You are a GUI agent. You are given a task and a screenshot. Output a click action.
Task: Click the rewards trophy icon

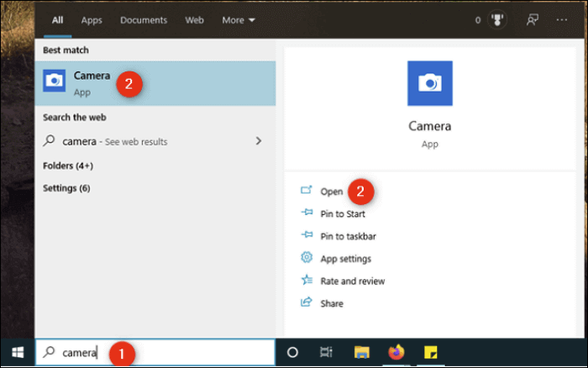click(496, 20)
